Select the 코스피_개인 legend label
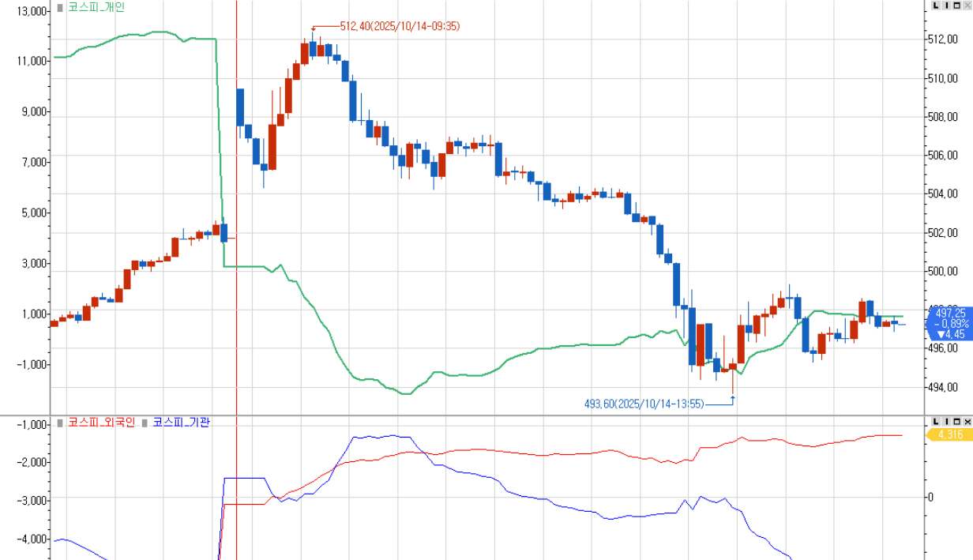Viewport: 973px width, 560px height. click(96, 7)
